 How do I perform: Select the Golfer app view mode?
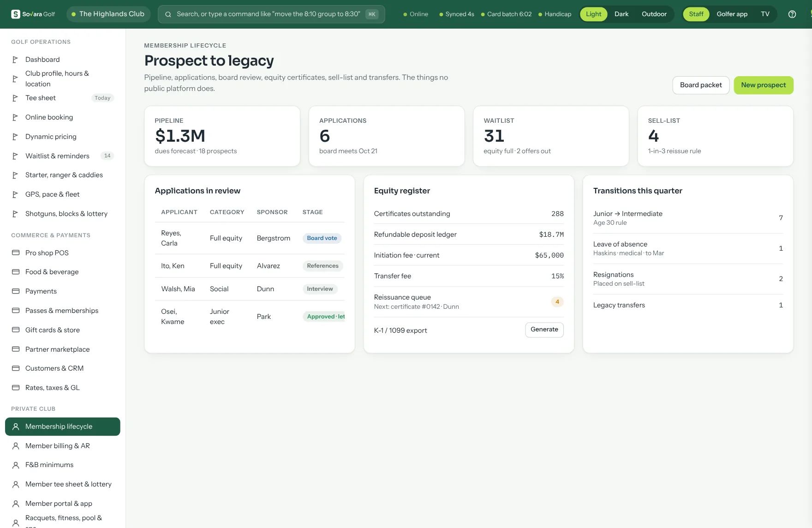[732, 14]
